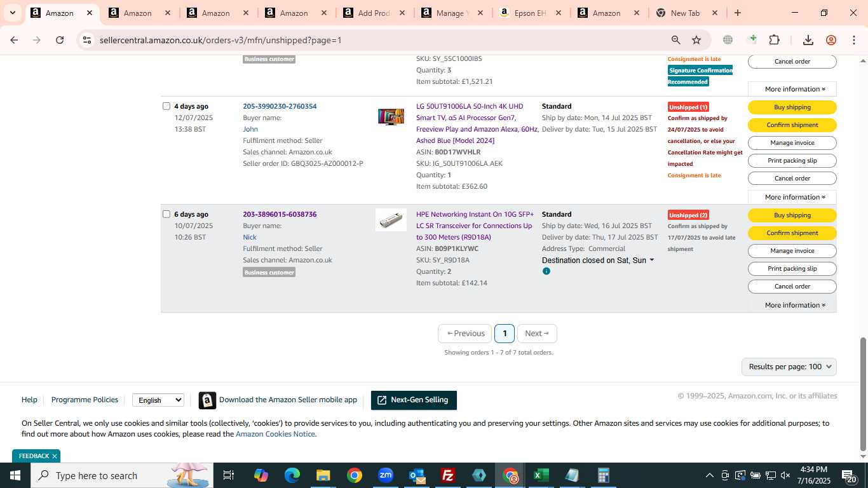868x488 pixels.
Task: Open the Next-Gen Selling button
Action: point(414,400)
